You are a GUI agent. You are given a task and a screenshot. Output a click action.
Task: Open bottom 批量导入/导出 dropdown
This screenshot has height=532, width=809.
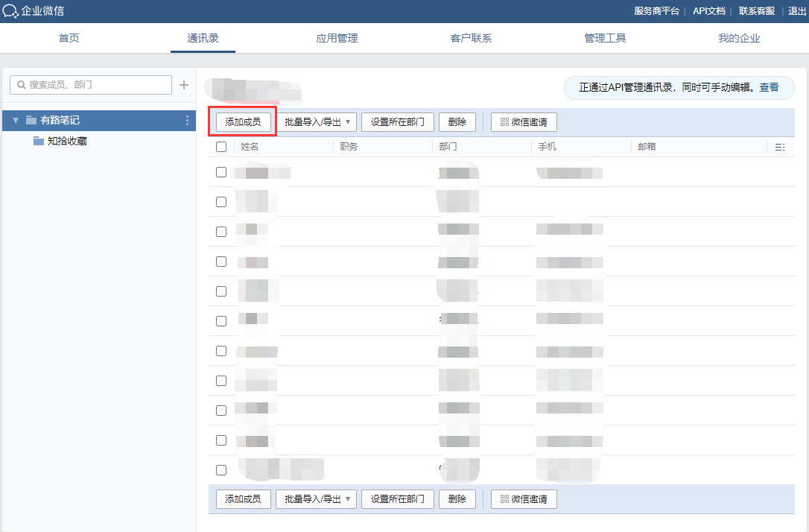317,499
